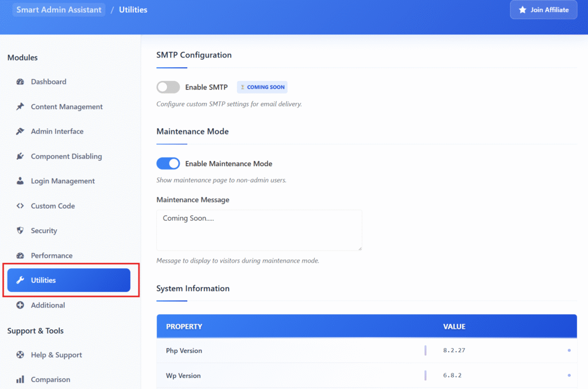The image size is (588, 389).
Task: Click the Dashboard gauge icon
Action: pyautogui.click(x=20, y=82)
